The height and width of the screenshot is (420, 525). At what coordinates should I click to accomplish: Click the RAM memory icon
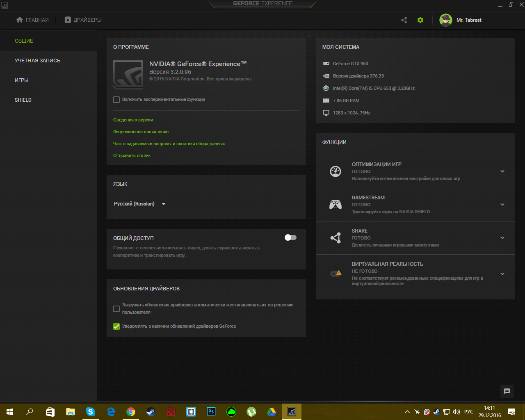point(326,100)
